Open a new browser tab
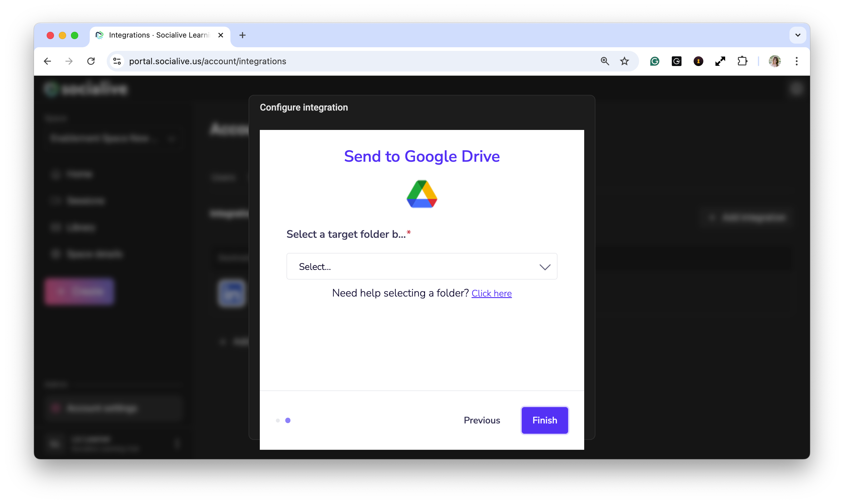This screenshot has height=504, width=844. pos(242,35)
